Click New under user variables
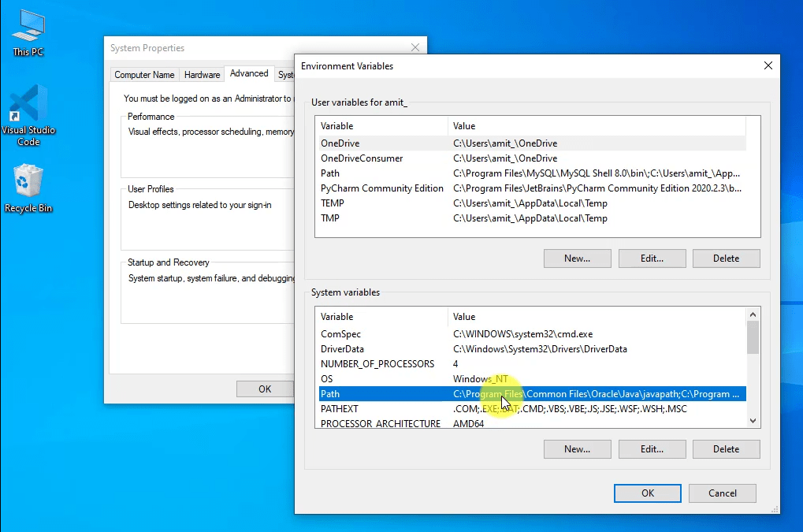This screenshot has height=532, width=803. coord(577,258)
